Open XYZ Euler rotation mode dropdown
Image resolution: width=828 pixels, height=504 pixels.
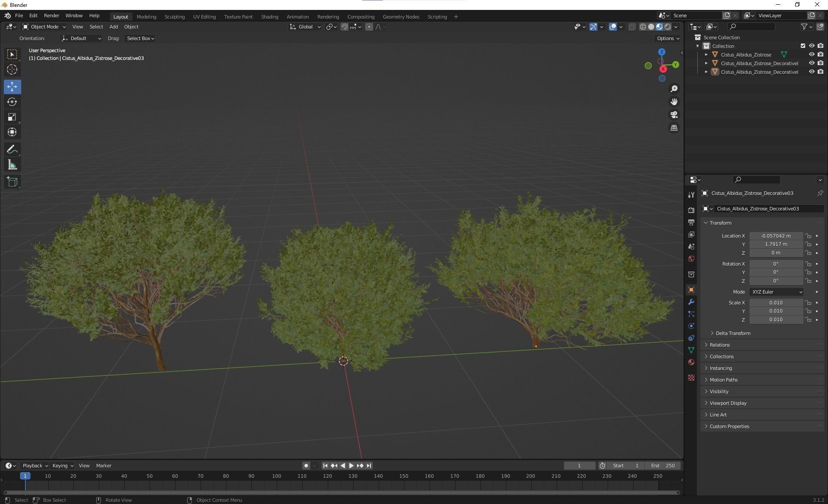click(x=776, y=292)
